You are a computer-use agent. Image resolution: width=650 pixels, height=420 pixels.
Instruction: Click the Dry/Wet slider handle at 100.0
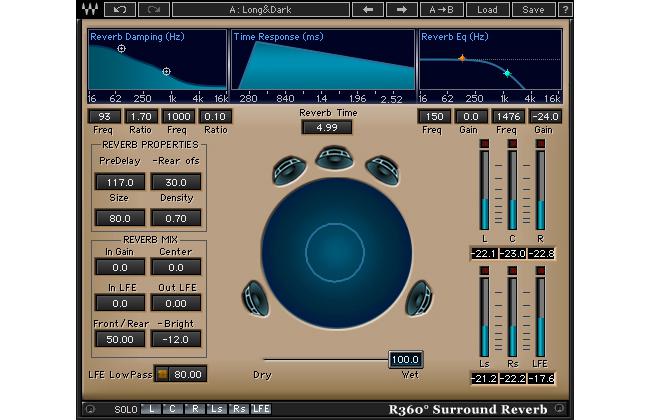405,360
